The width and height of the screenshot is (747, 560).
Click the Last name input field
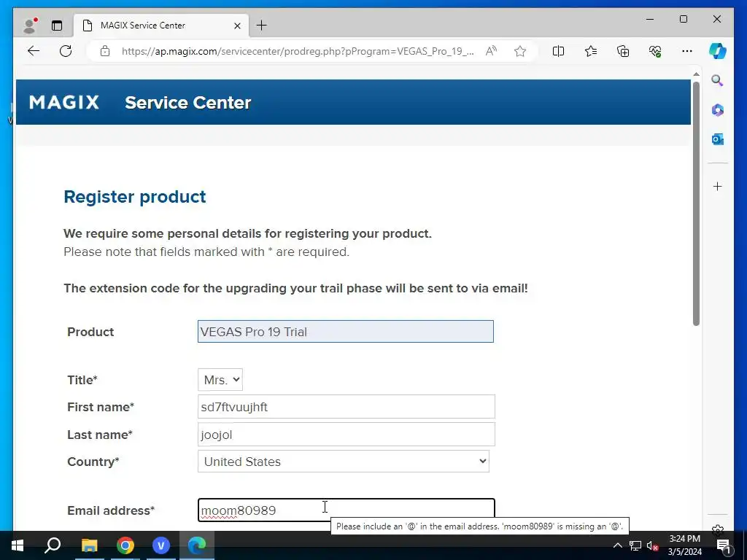[x=347, y=435]
